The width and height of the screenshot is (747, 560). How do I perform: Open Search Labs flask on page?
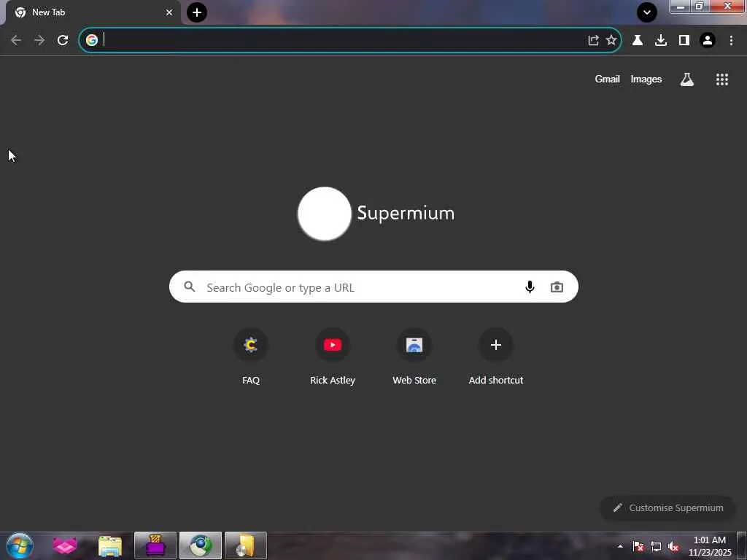[687, 79]
